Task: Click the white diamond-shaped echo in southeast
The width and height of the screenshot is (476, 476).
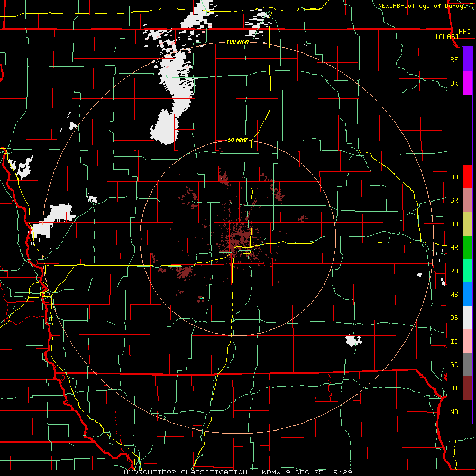Action: (x=354, y=340)
